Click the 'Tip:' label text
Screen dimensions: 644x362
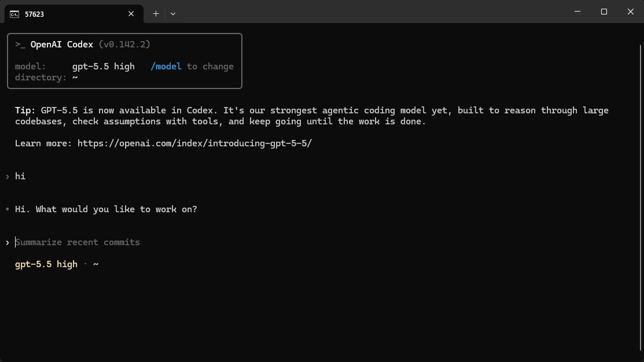(25, 110)
